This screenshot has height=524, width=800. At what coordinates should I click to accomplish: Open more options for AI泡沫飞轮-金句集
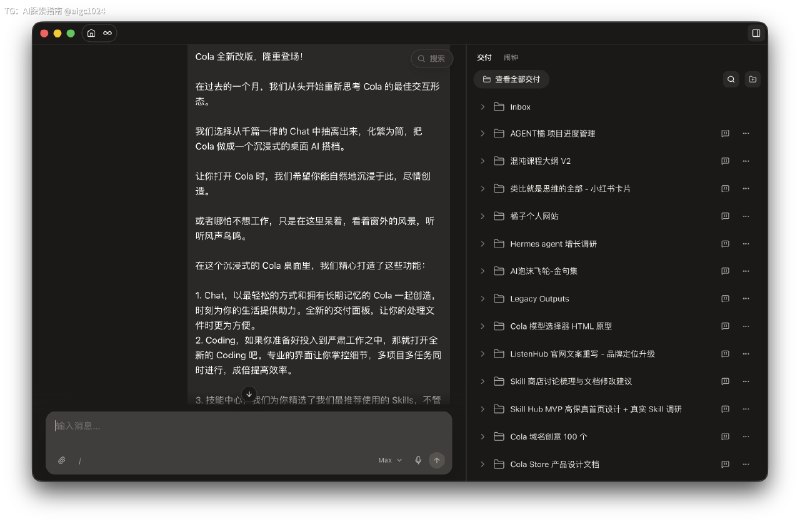pos(746,271)
